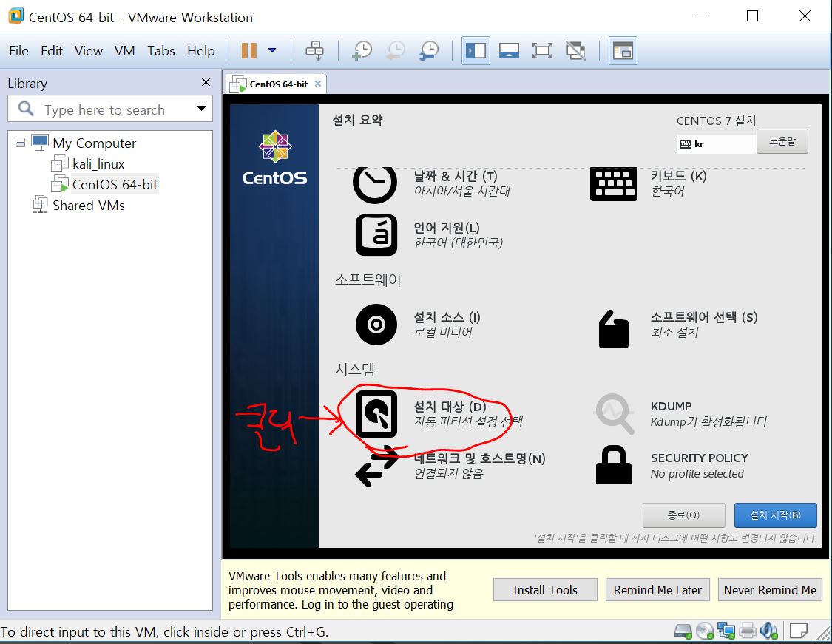The height and width of the screenshot is (644, 832).
Task: Click network adapter status bar icon
Action: coord(726,631)
